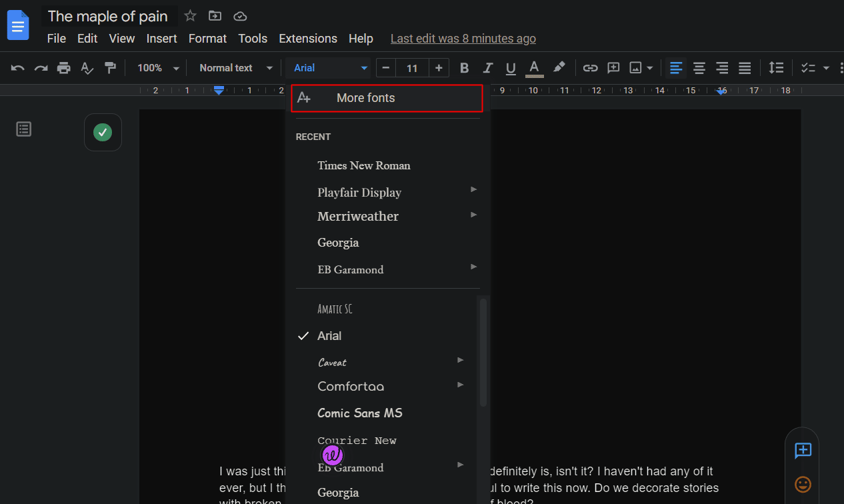Open the File menu
The height and width of the screenshot is (504, 844).
56,39
